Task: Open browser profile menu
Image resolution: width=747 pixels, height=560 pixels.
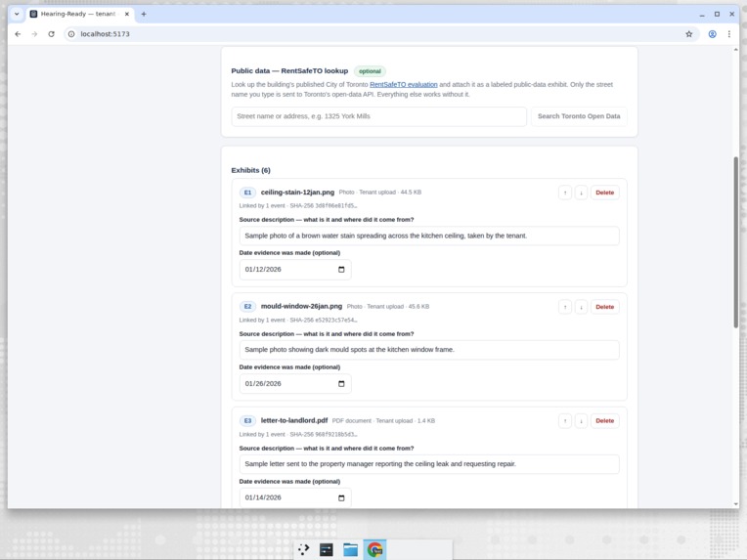Action: click(x=712, y=34)
